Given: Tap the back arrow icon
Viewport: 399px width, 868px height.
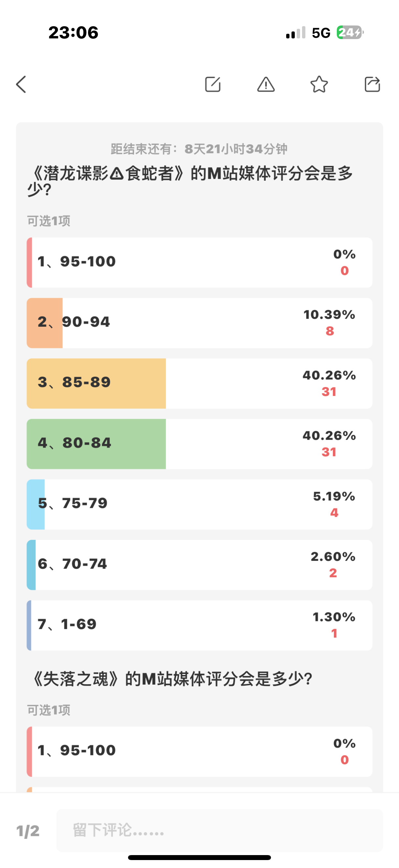Looking at the screenshot, I should tap(21, 84).
